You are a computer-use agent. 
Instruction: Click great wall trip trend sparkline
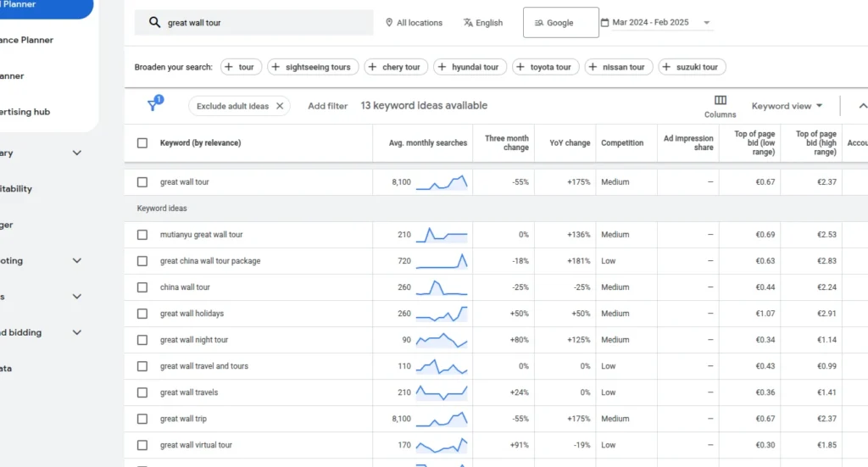441,419
